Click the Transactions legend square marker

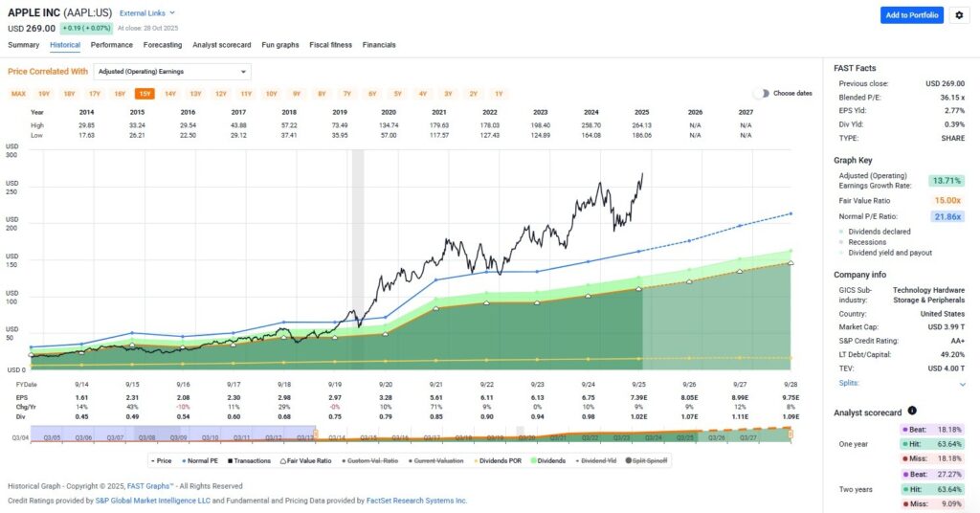227,460
